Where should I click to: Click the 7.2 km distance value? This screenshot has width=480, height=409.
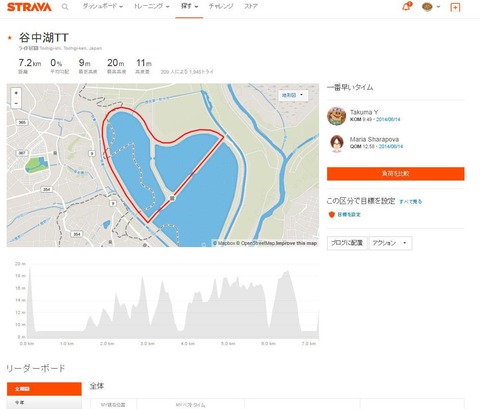(x=30, y=63)
